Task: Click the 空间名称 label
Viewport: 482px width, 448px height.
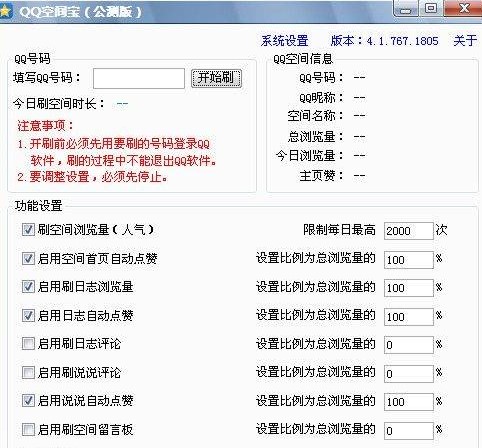Action: (315, 116)
